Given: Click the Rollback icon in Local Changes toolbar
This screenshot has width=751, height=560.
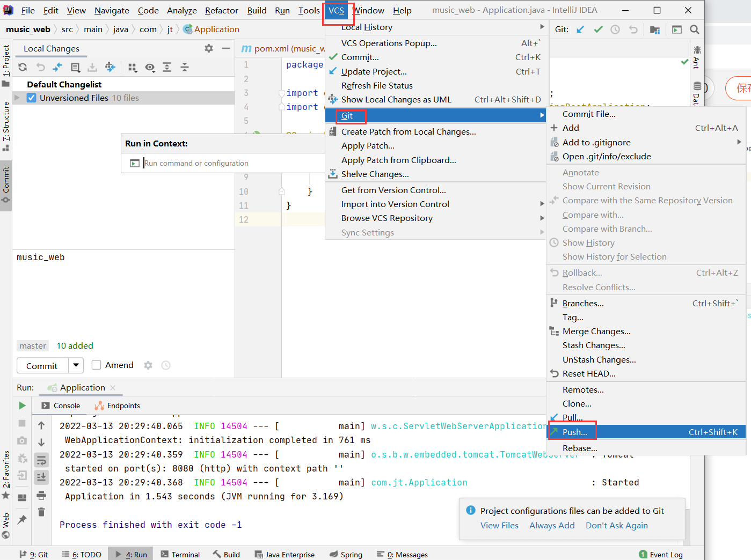Looking at the screenshot, I should 40,67.
